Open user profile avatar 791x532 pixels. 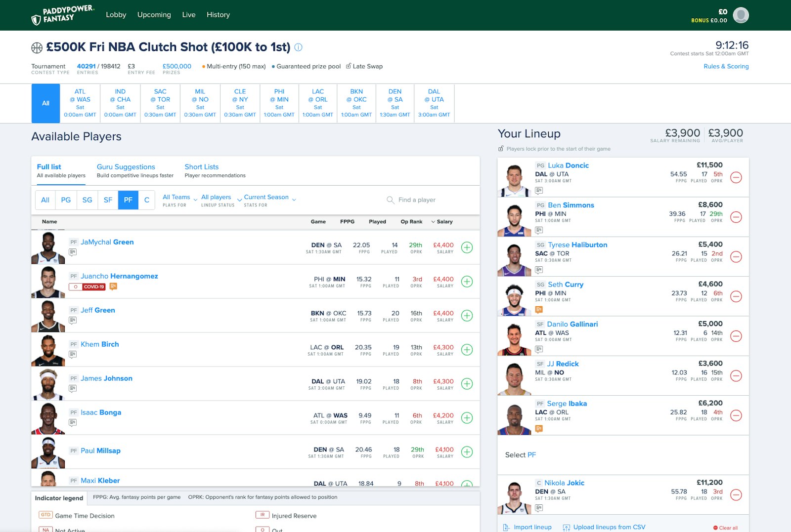(x=741, y=15)
